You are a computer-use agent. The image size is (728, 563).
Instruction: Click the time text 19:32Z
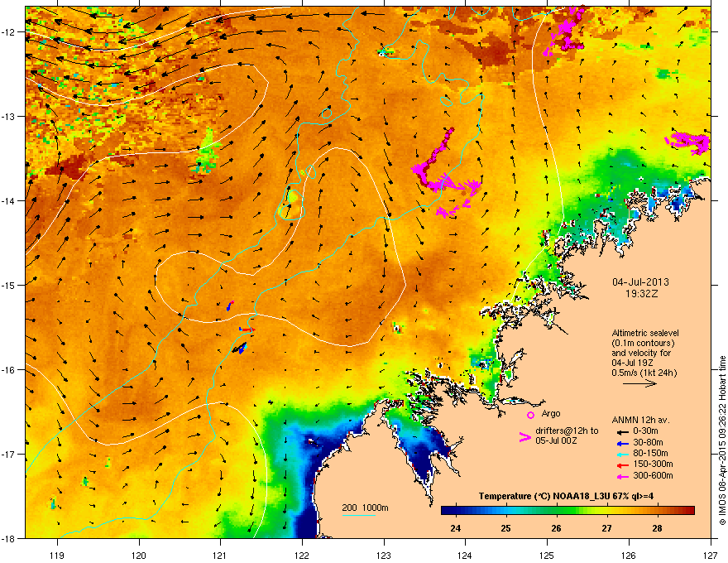coord(641,294)
